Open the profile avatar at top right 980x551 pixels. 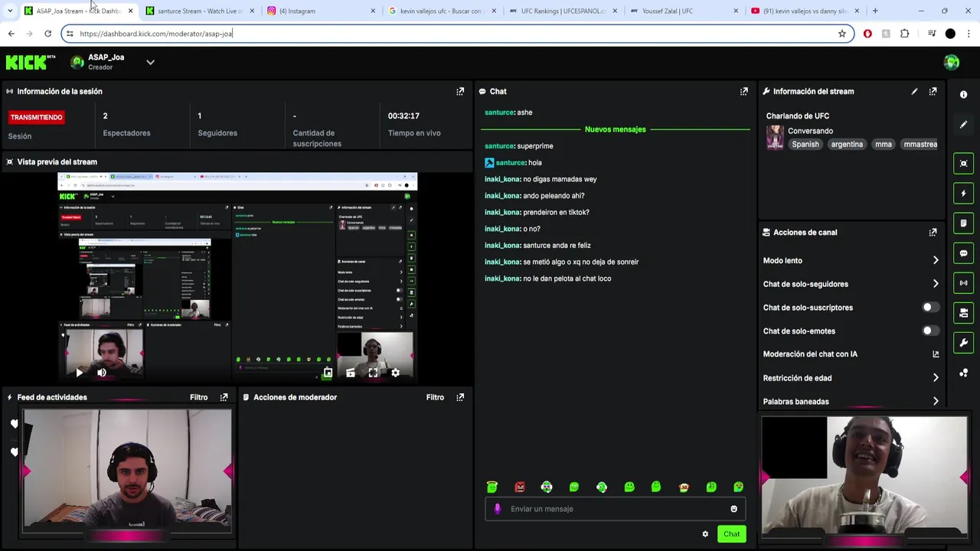point(952,62)
